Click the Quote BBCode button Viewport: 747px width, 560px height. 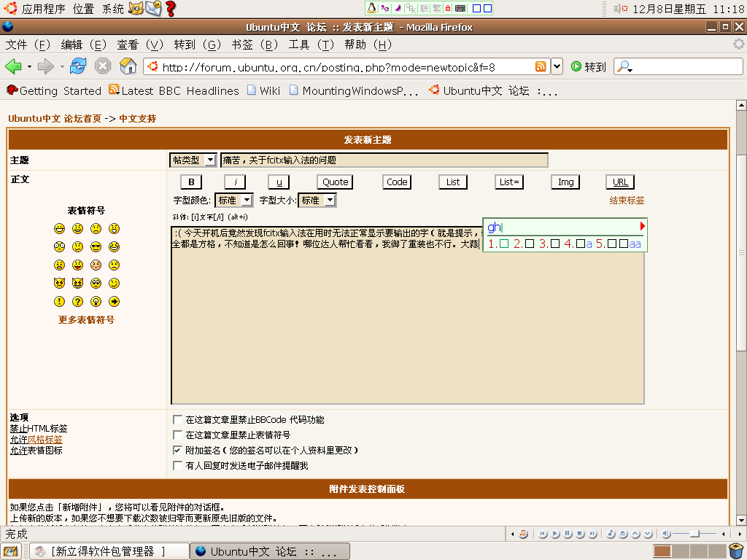pyautogui.click(x=335, y=182)
